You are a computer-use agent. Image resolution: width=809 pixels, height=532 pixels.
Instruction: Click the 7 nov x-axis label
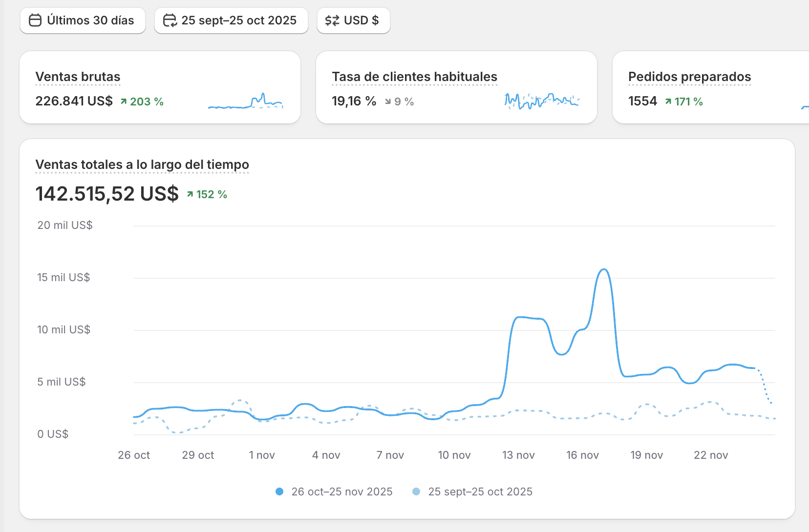click(390, 455)
